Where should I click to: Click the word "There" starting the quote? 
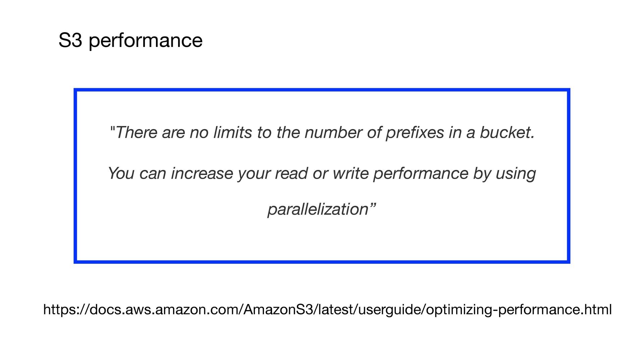pyautogui.click(x=137, y=133)
